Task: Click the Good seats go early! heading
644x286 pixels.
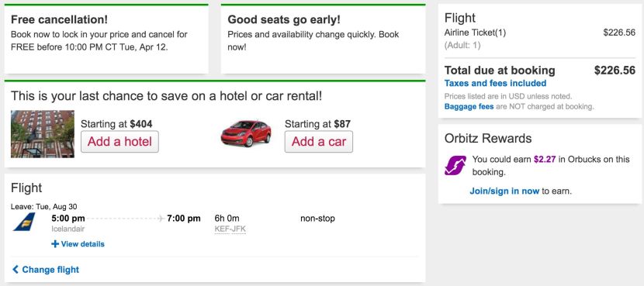Action: (284, 19)
